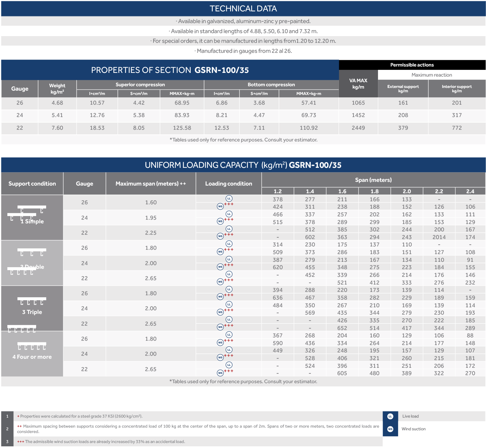Click the Wind suction legend icon
Image resolution: width=486 pixels, height=448 pixels.
pyautogui.click(x=390, y=429)
